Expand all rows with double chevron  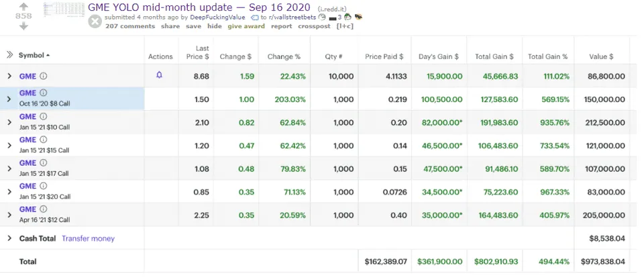click(9, 54)
